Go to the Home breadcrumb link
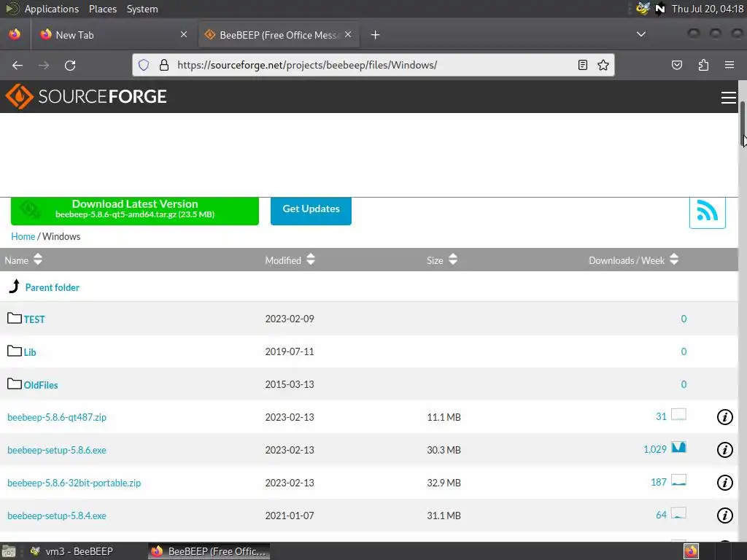Screen dimensions: 747x560 point(23,237)
